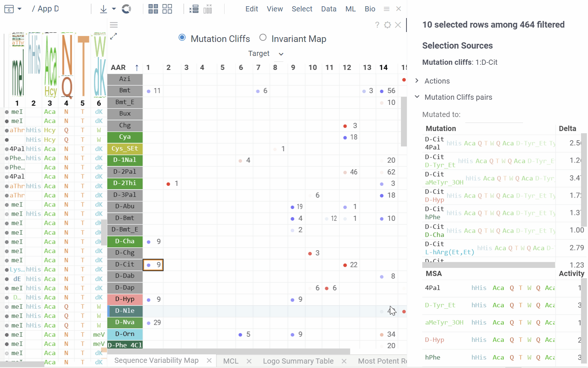The height and width of the screenshot is (368, 588).
Task: Sort by the AAR column header
Action: coord(119,67)
